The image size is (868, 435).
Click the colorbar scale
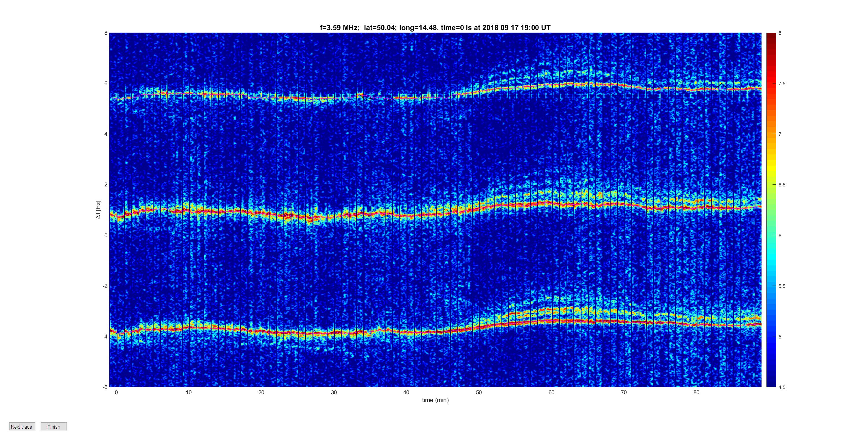(771, 210)
